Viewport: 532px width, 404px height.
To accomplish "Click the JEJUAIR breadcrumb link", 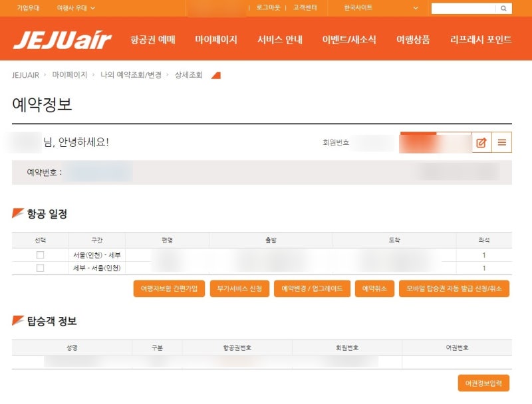I will coord(25,75).
